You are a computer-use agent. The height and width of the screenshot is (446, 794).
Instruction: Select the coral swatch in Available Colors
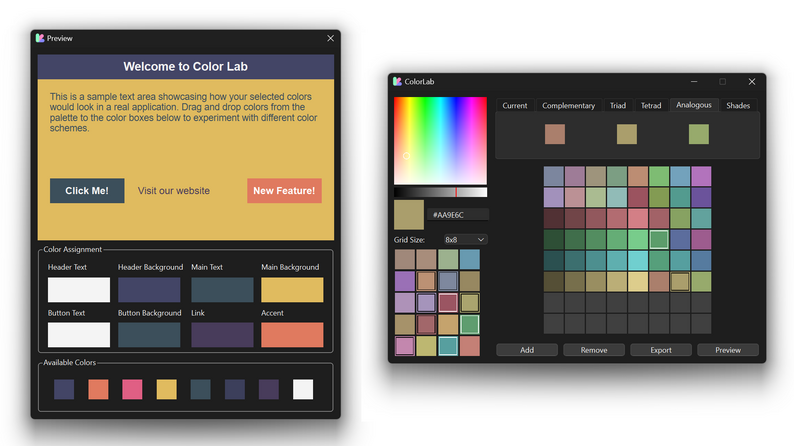point(98,389)
